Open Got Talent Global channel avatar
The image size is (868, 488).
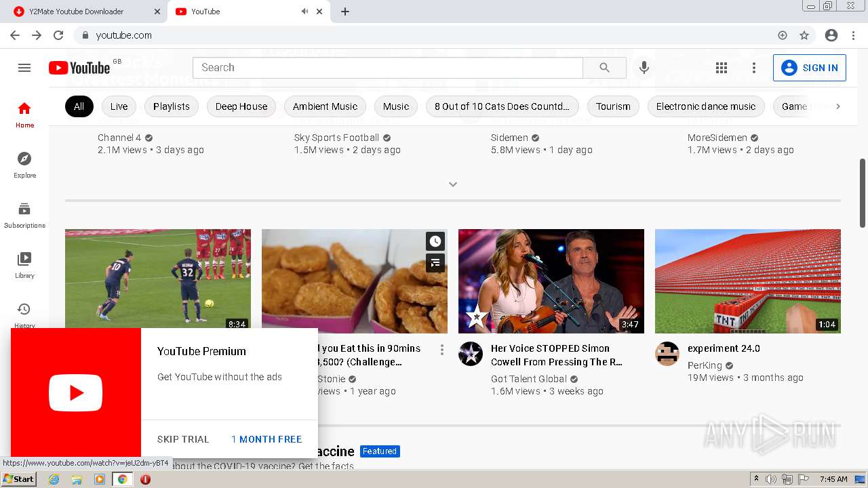point(471,354)
